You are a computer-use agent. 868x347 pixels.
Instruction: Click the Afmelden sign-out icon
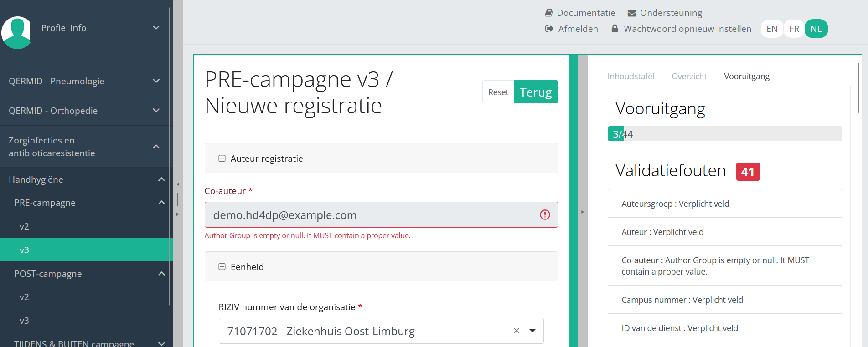click(549, 29)
